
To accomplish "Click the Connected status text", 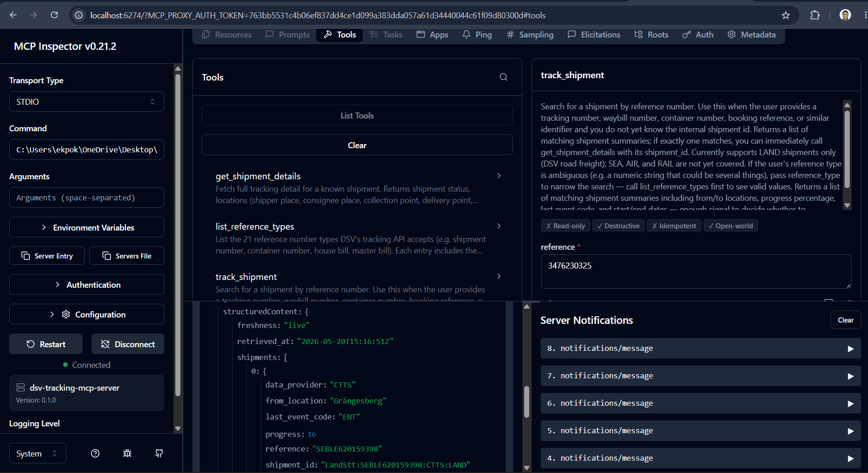I will 91,365.
